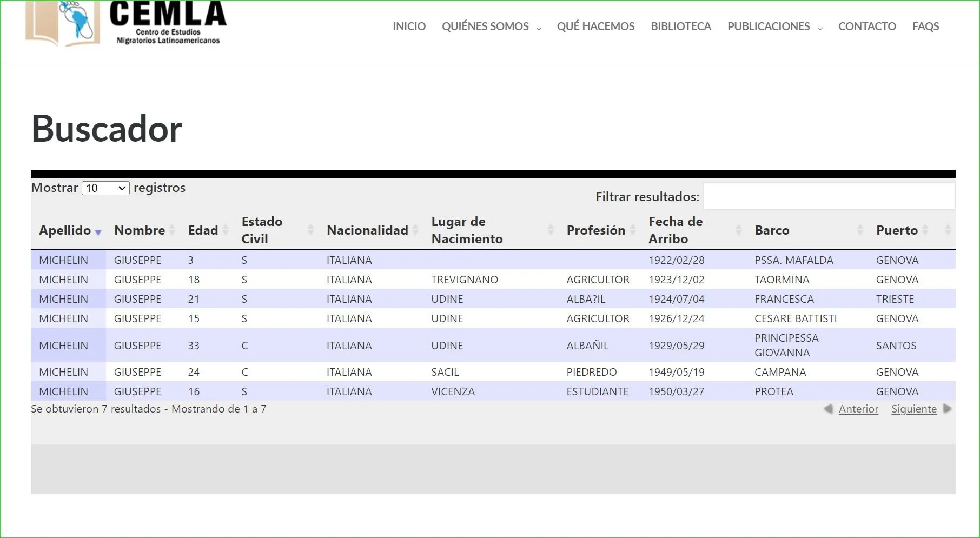This screenshot has width=980, height=538.
Task: Sort by Fecha de Arribo header
Action: pyautogui.click(x=676, y=230)
